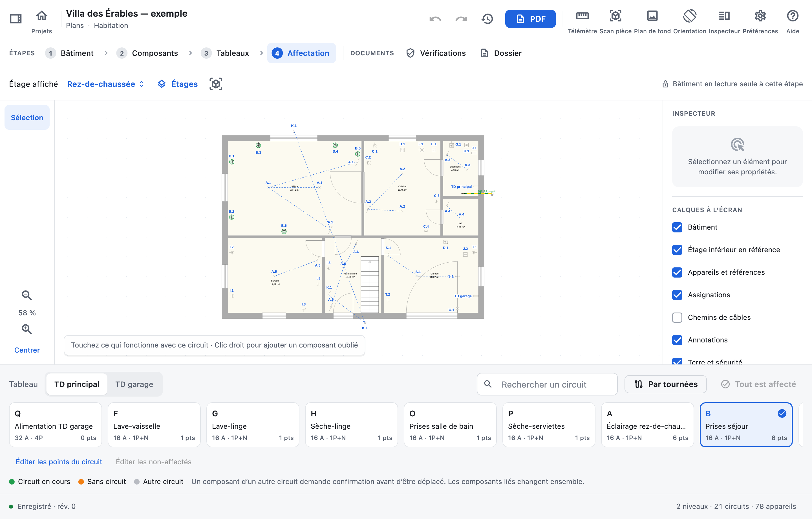
Task: Switch to the TD garage tab
Action: [134, 384]
